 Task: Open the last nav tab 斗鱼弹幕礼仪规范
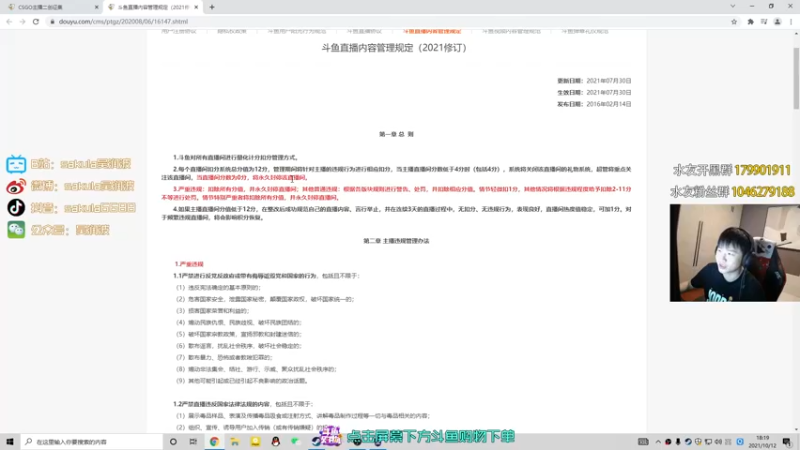[585, 32]
